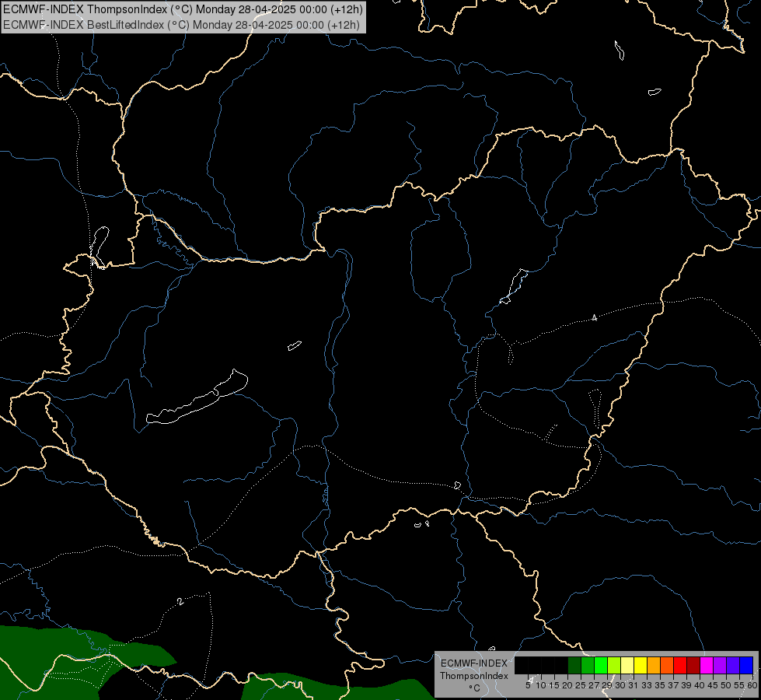
Task: Click the °C unit label in legend
Action: 474,688
